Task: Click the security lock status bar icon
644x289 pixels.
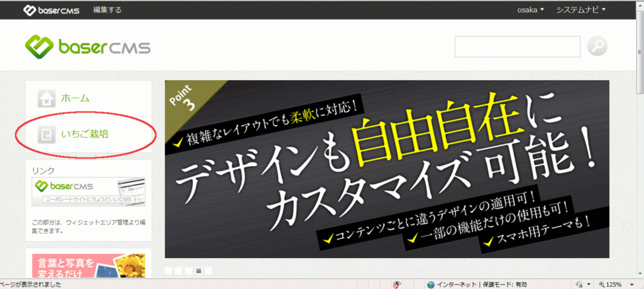Action: click(x=580, y=285)
